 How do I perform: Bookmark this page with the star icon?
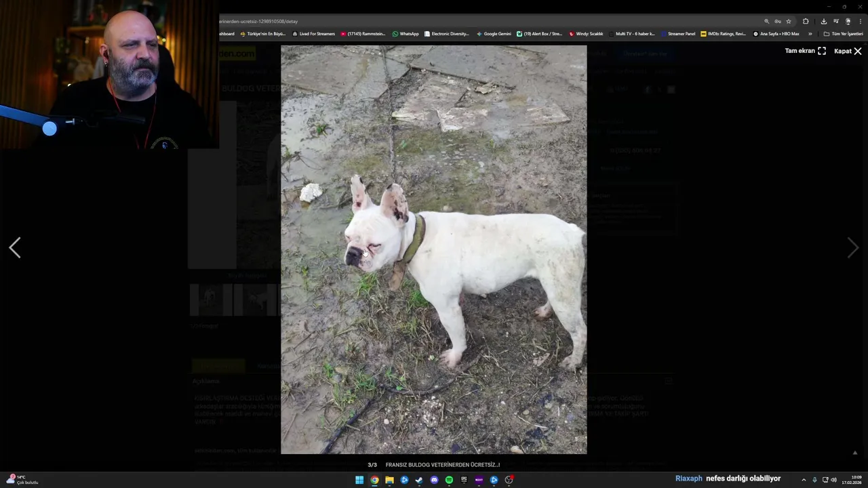click(789, 21)
